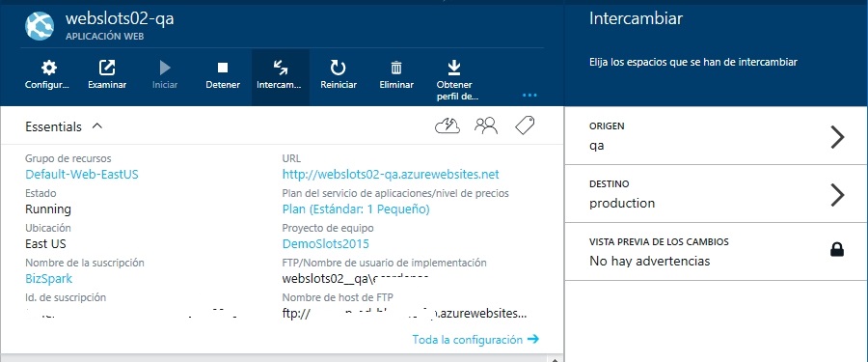868x362 pixels.
Task: Open the Configurar settings gear
Action: click(x=49, y=69)
